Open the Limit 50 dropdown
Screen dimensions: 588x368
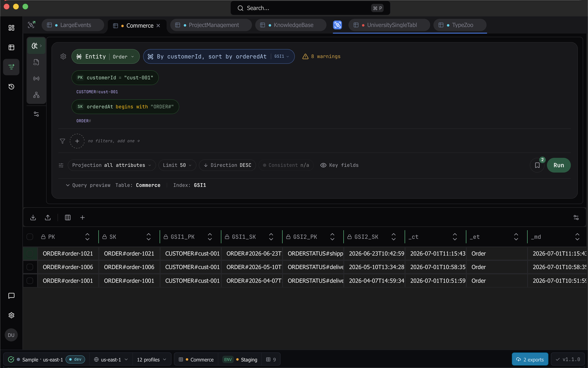[x=177, y=165]
